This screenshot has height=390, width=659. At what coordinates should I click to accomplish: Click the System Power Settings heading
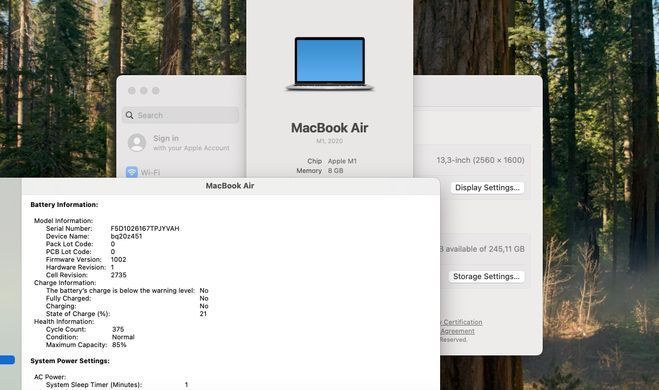coord(70,361)
